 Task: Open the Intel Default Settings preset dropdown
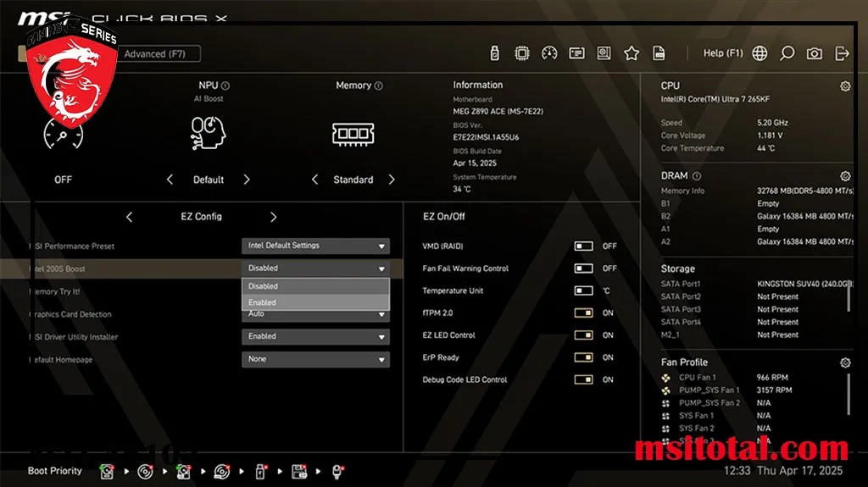pos(315,246)
